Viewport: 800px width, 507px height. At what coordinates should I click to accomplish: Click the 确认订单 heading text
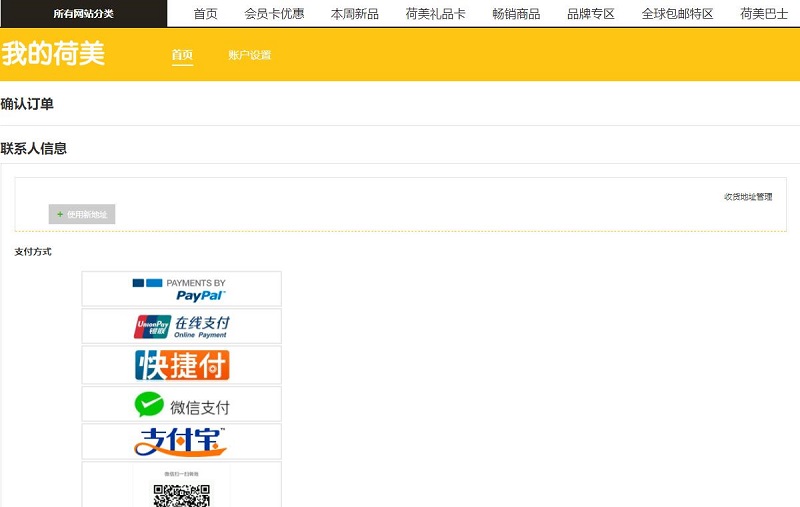pos(27,104)
